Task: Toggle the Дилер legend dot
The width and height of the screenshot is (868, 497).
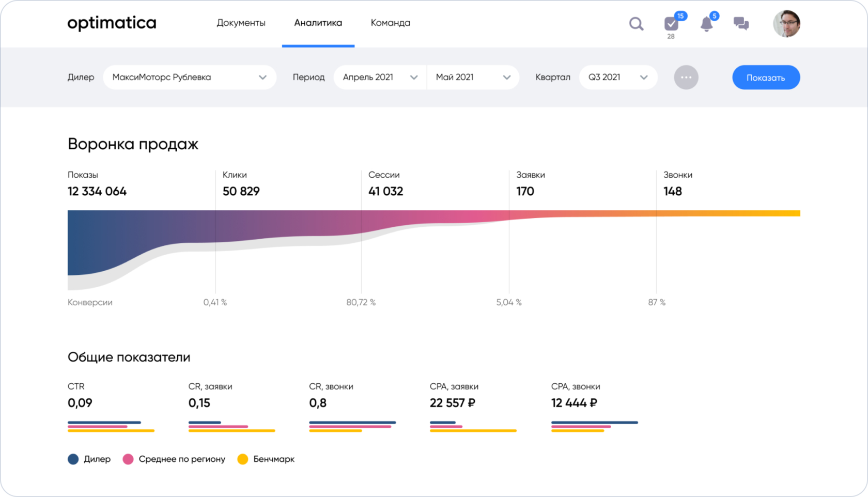Action: [73, 459]
